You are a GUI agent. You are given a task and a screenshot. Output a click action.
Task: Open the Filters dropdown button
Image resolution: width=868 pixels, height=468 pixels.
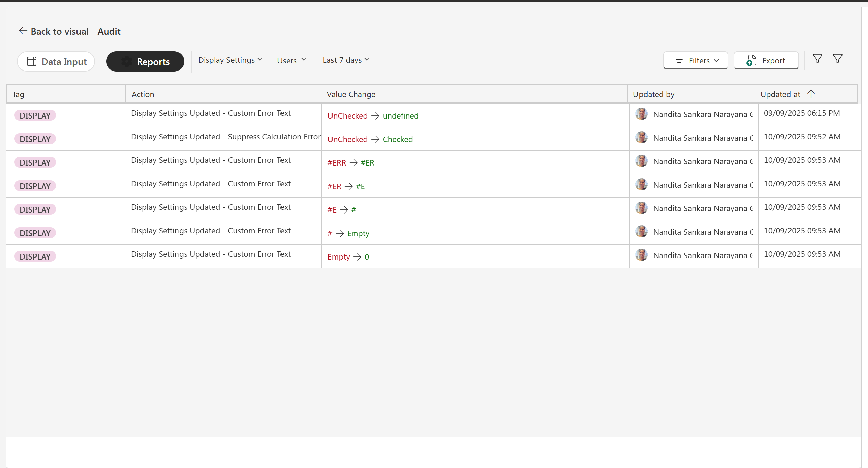point(696,61)
